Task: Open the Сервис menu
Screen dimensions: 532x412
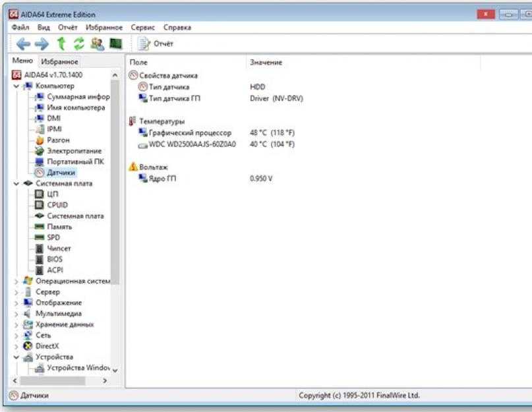Action: (143, 28)
